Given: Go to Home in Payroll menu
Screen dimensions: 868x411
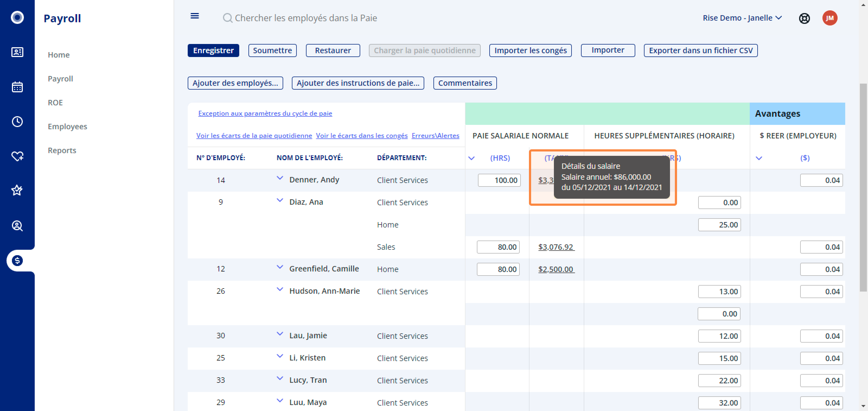Looking at the screenshot, I should pos(59,55).
